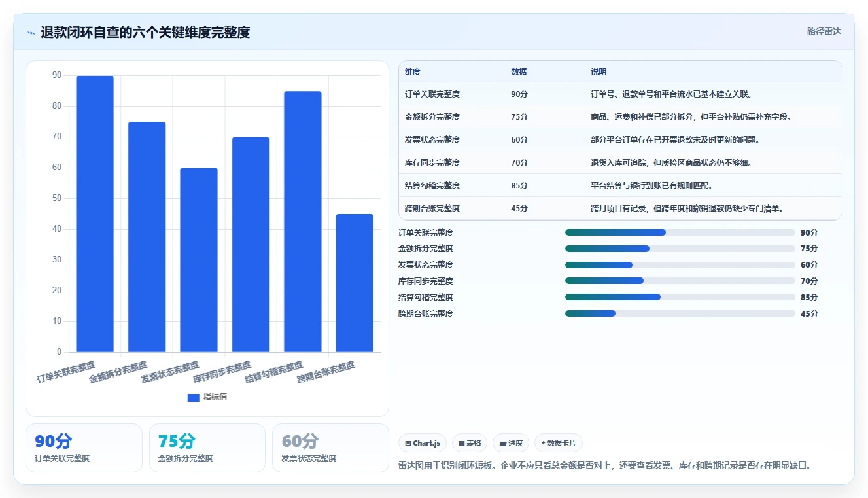Click the 进度 tag chip
Image resolution: width=868 pixels, height=498 pixels.
click(511, 443)
